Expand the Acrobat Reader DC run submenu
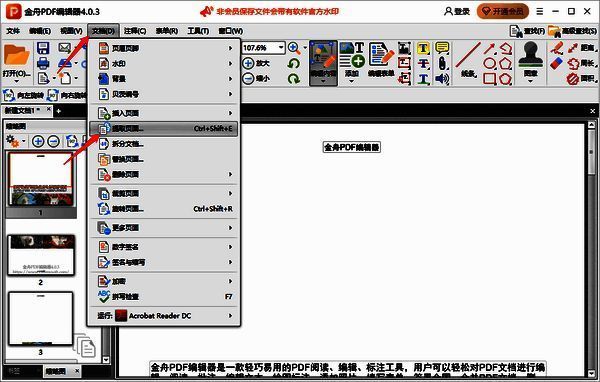The width and height of the screenshot is (600, 382). pos(163,316)
